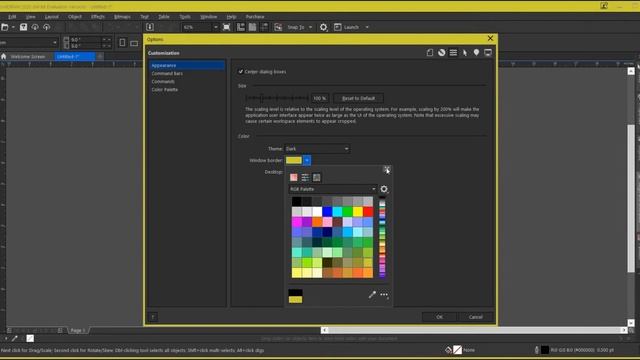640x360 pixels.
Task: Expand the arrow next to the Open icon
Action: point(13,27)
